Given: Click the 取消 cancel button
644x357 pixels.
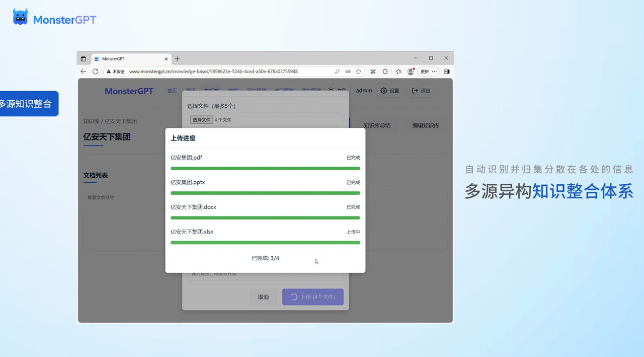Looking at the screenshot, I should click(x=263, y=297).
